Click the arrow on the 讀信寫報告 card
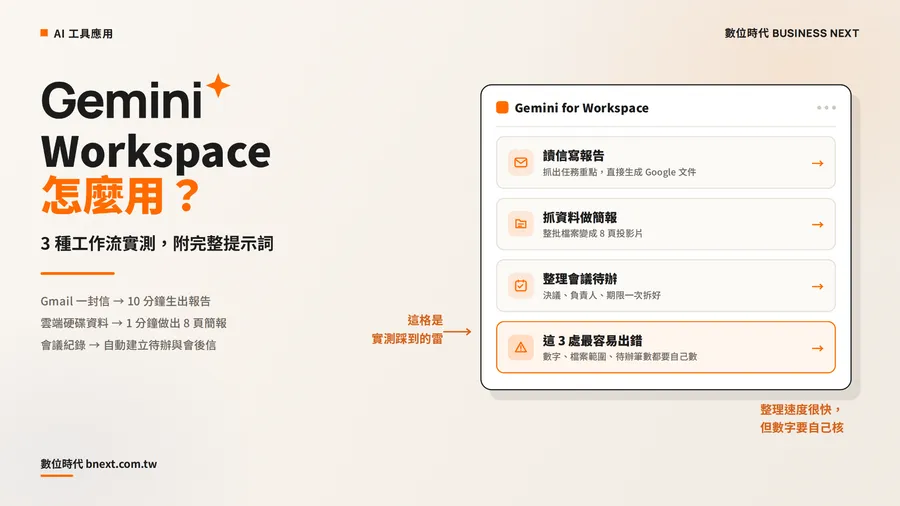Viewport: 900px width, 506px height. 817,164
